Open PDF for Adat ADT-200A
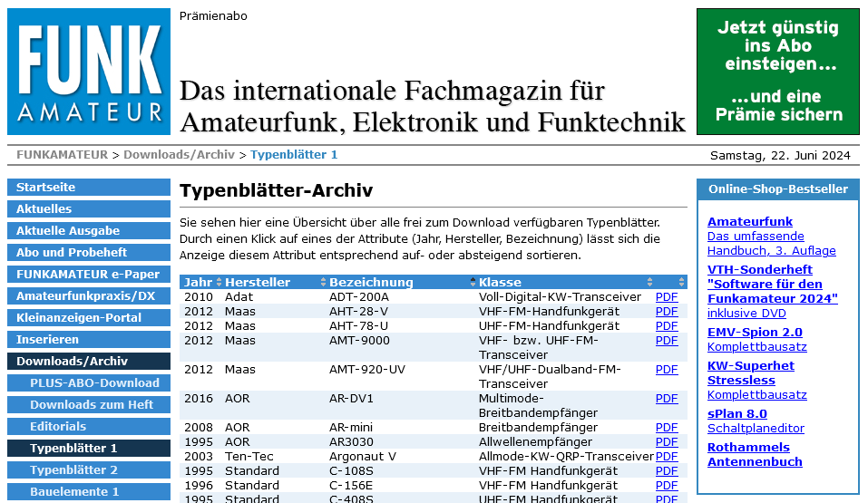Viewport: 868px width, 503px height. click(667, 297)
